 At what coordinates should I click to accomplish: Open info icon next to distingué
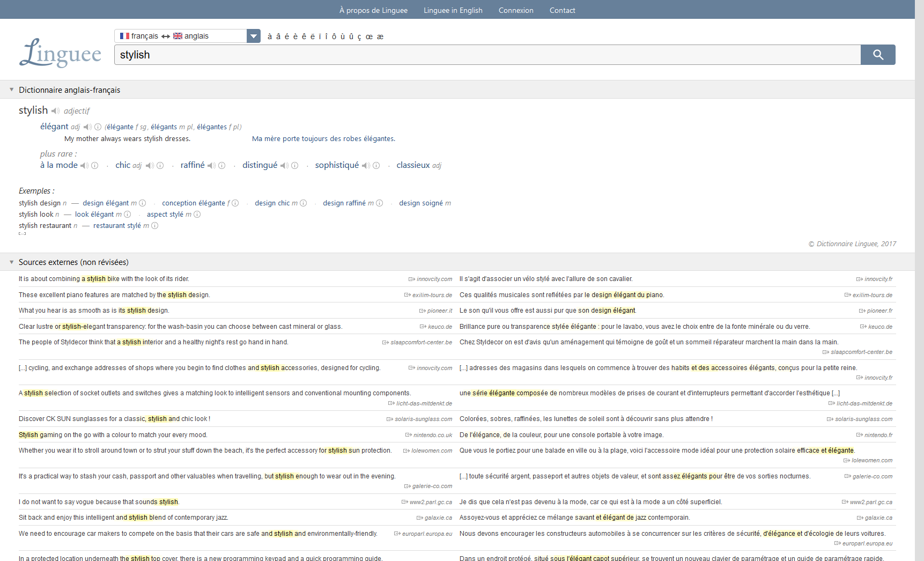(294, 166)
